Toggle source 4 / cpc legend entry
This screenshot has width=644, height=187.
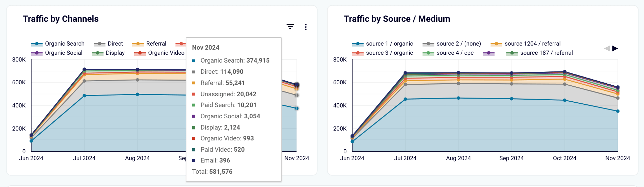coord(448,53)
